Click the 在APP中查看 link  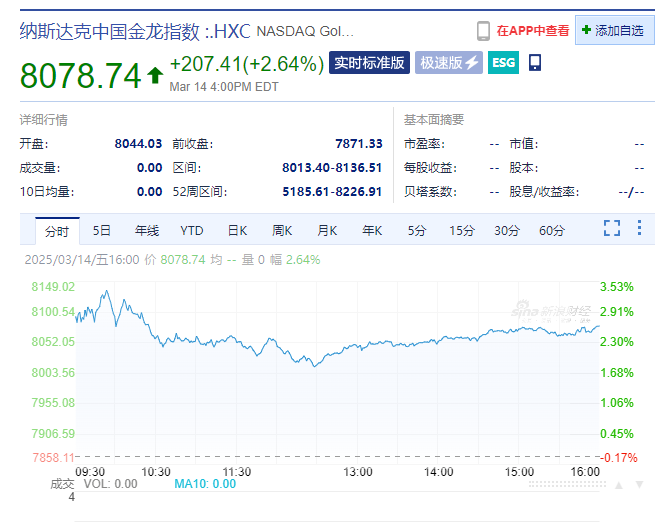(x=532, y=31)
